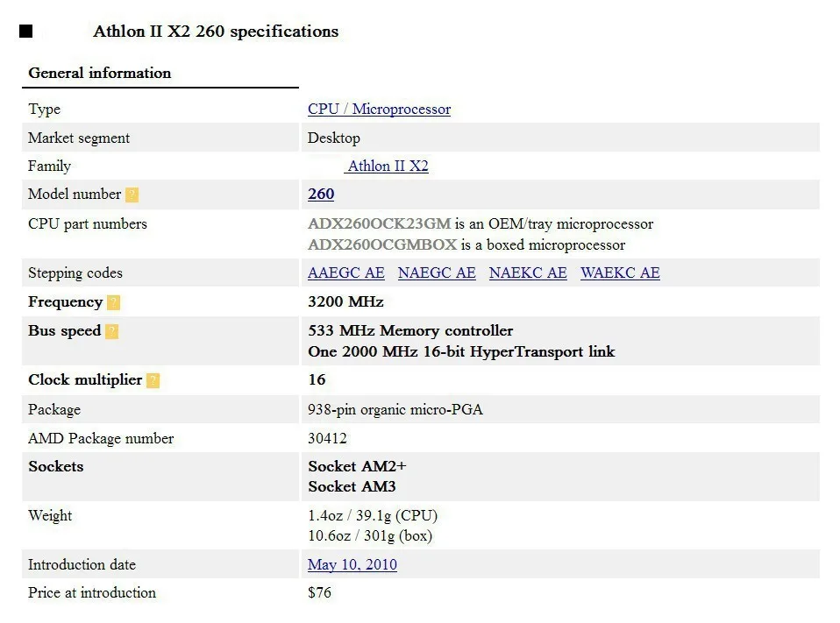This screenshot has width=840, height=623.
Task: Click the help icon beside Clock multiplier
Action: [153, 380]
